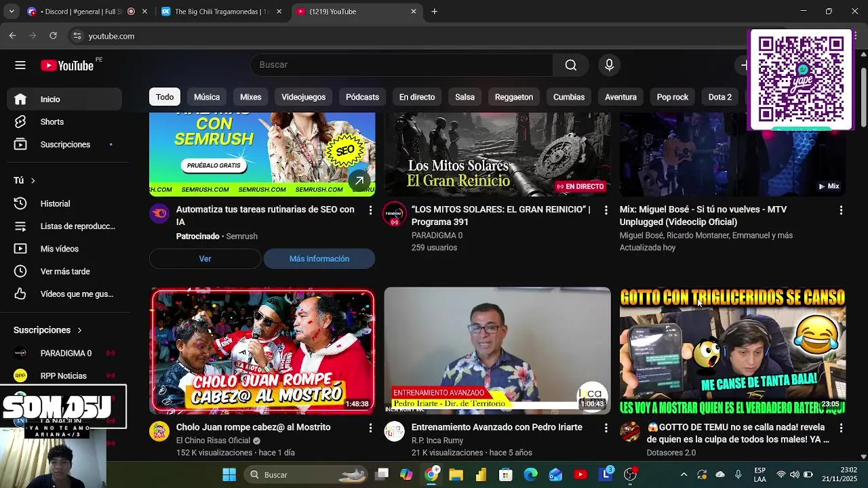
Task: Select the Pódcasts filter chip
Action: pos(362,97)
